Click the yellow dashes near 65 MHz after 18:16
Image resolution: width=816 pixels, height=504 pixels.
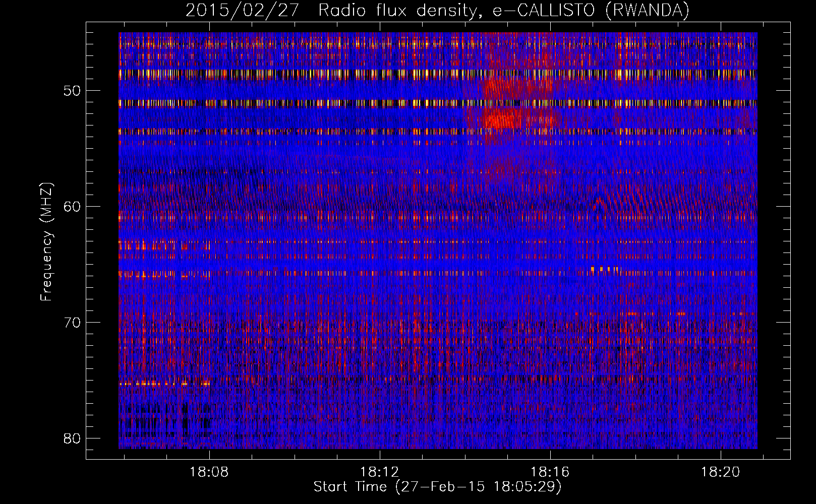click(x=604, y=270)
